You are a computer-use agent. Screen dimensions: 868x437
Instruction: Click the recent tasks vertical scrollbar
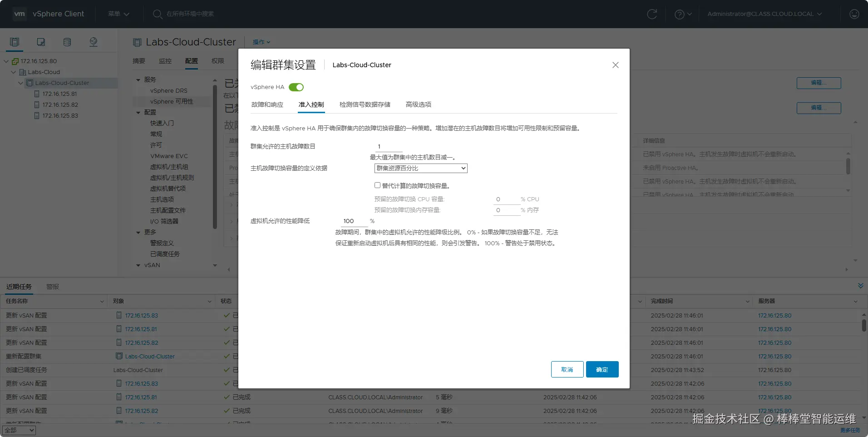864,325
